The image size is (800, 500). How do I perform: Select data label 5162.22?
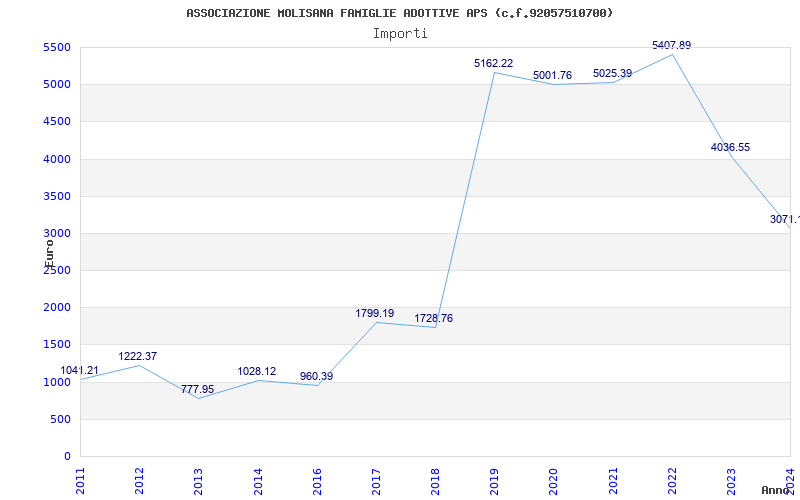[x=493, y=64]
